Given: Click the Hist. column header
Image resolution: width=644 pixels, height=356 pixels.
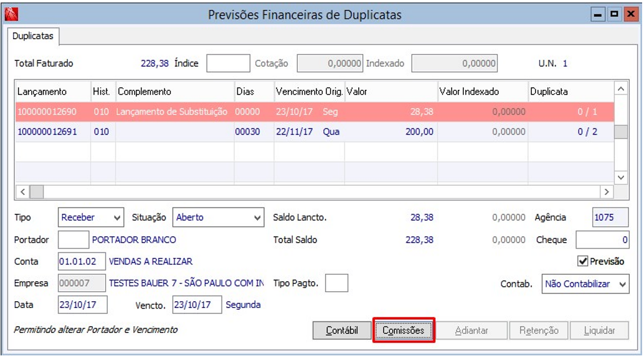Looking at the screenshot, I should (x=103, y=91).
